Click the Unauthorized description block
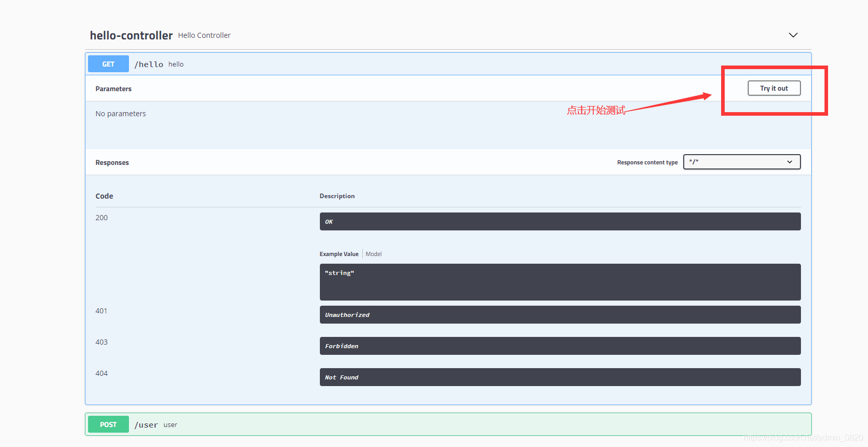The height and width of the screenshot is (447, 868). click(x=560, y=315)
